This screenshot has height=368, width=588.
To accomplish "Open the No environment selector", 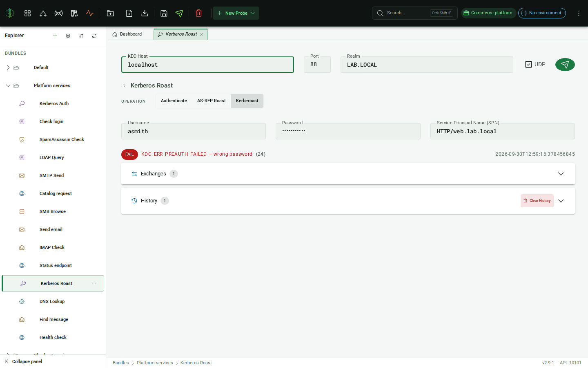I will [542, 13].
